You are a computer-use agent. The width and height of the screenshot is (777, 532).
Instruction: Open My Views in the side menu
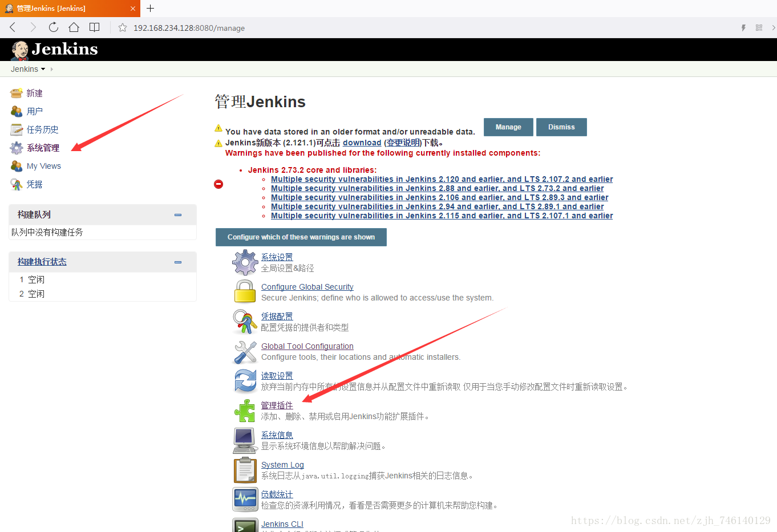[x=44, y=166]
